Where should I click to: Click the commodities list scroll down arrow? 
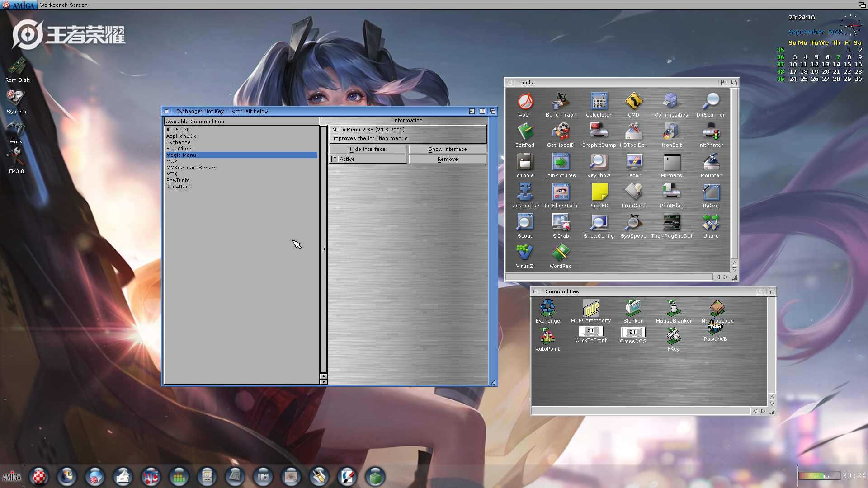point(324,382)
